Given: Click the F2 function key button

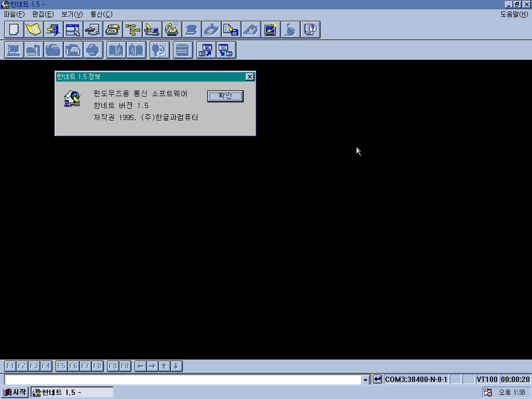Looking at the screenshot, I should 22,366.
